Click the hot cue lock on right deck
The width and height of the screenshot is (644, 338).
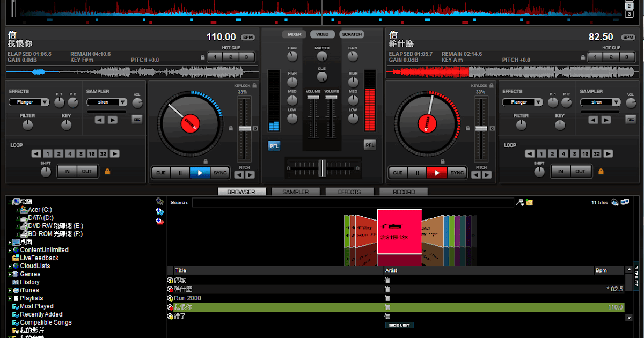click(x=582, y=57)
